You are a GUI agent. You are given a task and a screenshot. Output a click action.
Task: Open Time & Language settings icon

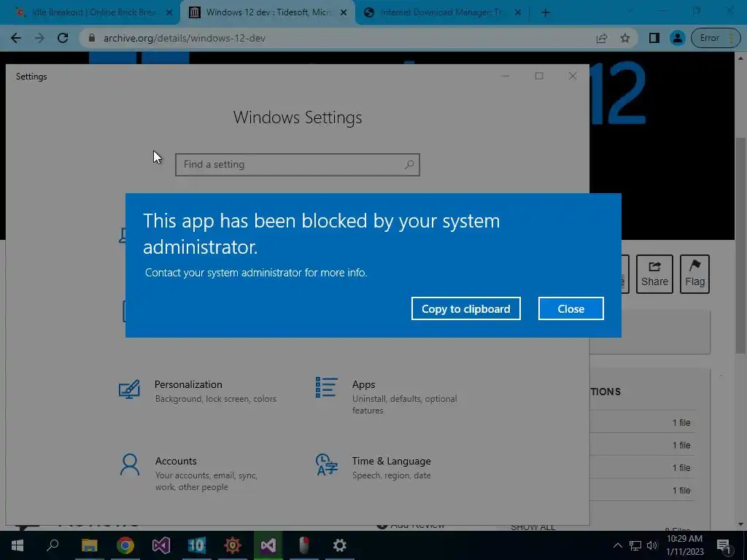[326, 464]
